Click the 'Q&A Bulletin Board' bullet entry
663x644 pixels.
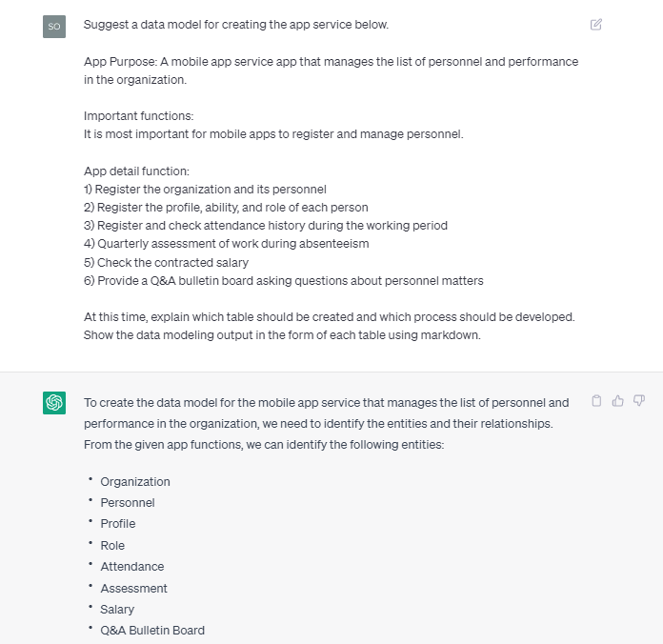(x=152, y=631)
